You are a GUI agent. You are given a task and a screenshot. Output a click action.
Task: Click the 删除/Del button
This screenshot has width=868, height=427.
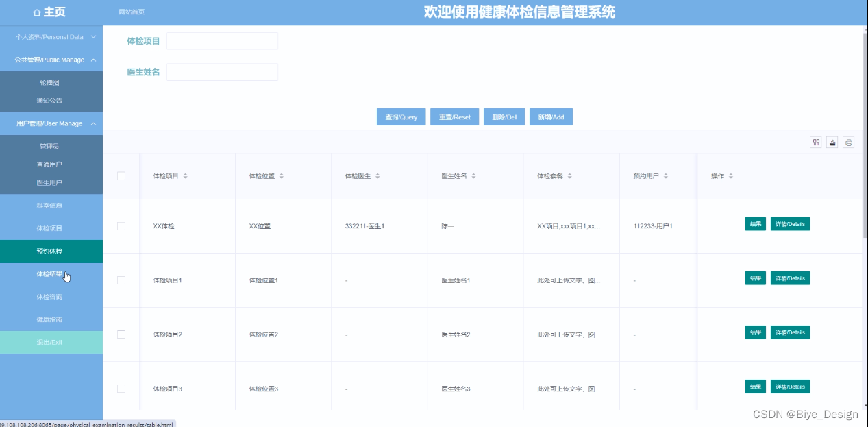click(x=505, y=117)
